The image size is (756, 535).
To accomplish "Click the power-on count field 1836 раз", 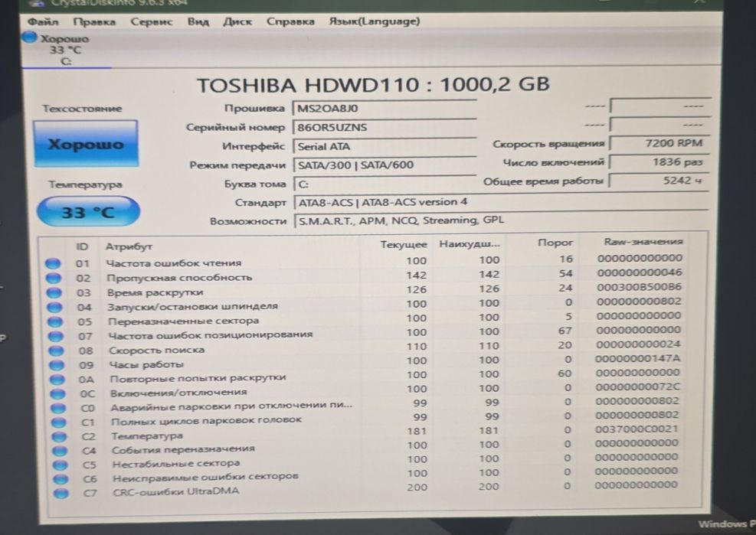I will click(x=659, y=162).
